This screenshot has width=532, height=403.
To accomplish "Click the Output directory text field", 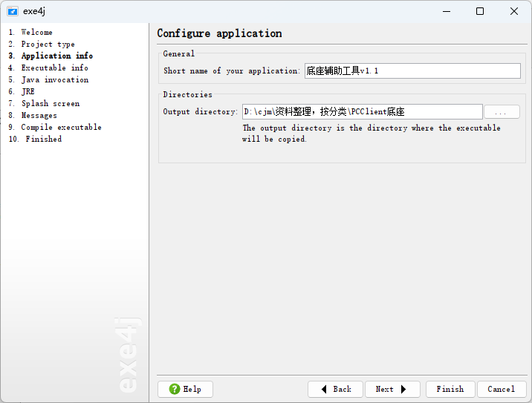I will tap(363, 111).
